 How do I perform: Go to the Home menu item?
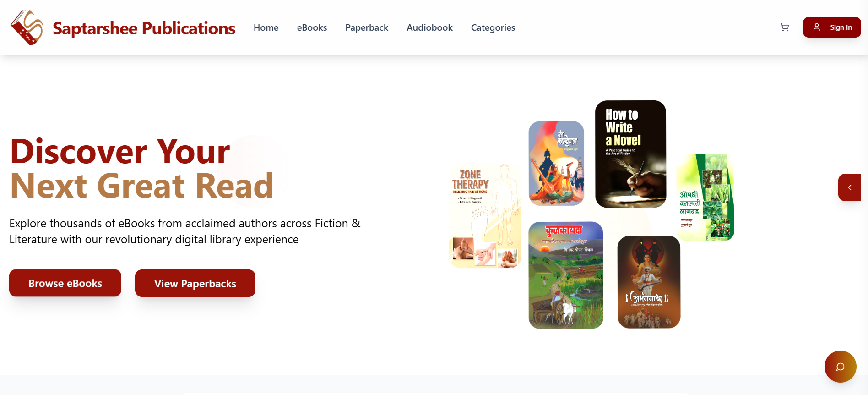[x=266, y=27]
